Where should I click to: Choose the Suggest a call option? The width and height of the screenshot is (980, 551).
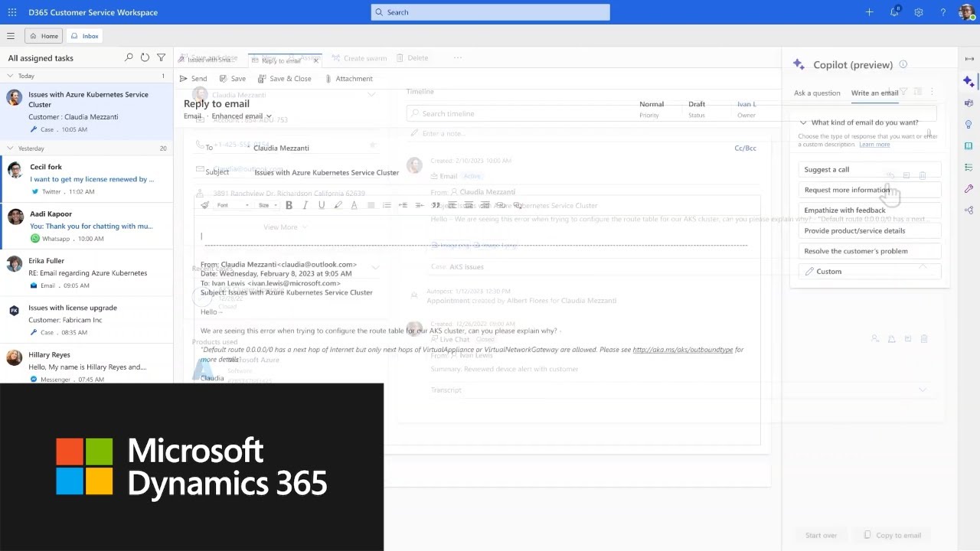pos(827,170)
